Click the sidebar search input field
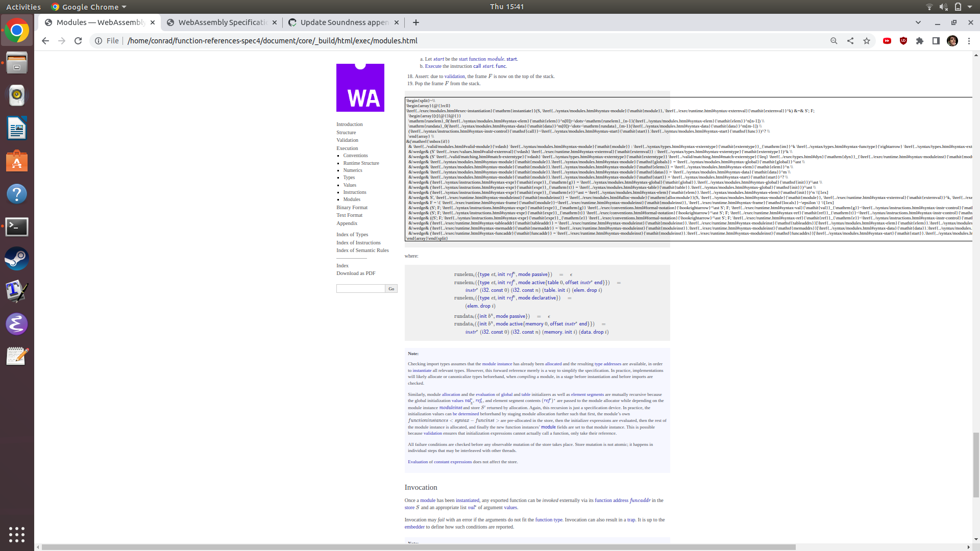980x551 pixels. point(360,288)
